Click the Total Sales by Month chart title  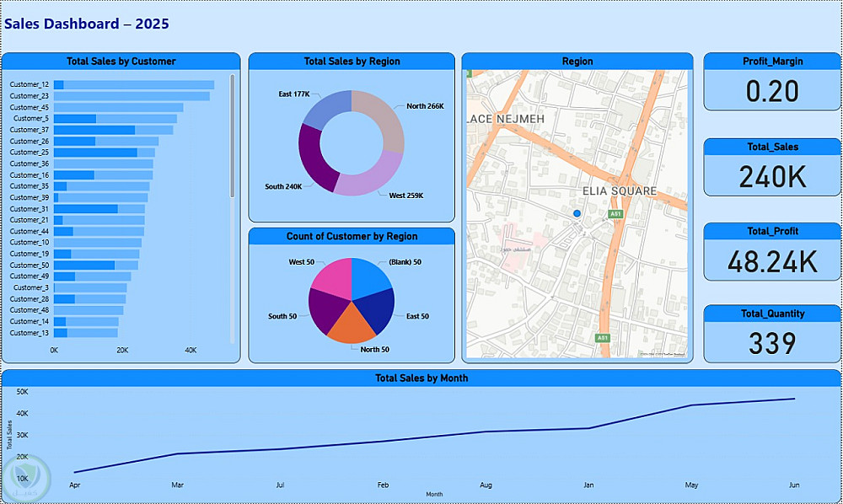(421, 378)
